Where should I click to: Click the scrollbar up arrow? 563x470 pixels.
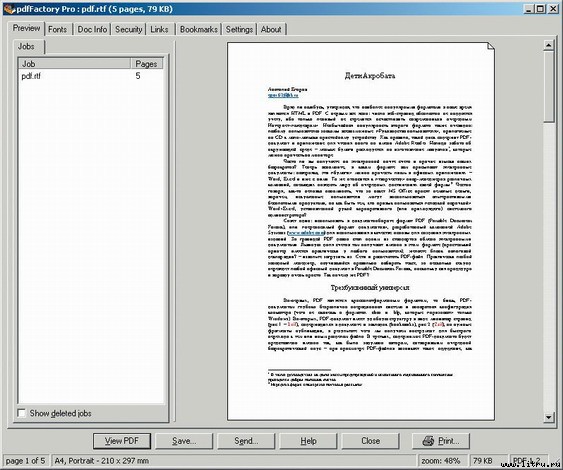(548, 45)
